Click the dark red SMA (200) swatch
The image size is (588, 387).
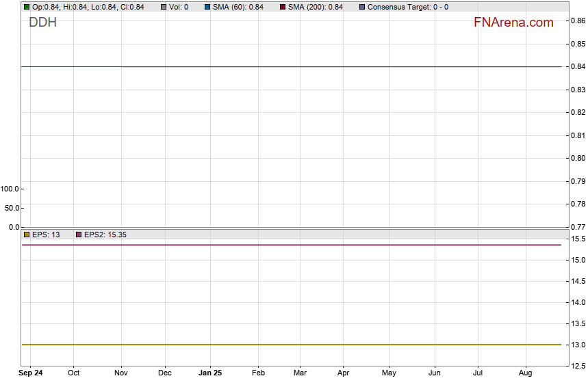tap(283, 7)
